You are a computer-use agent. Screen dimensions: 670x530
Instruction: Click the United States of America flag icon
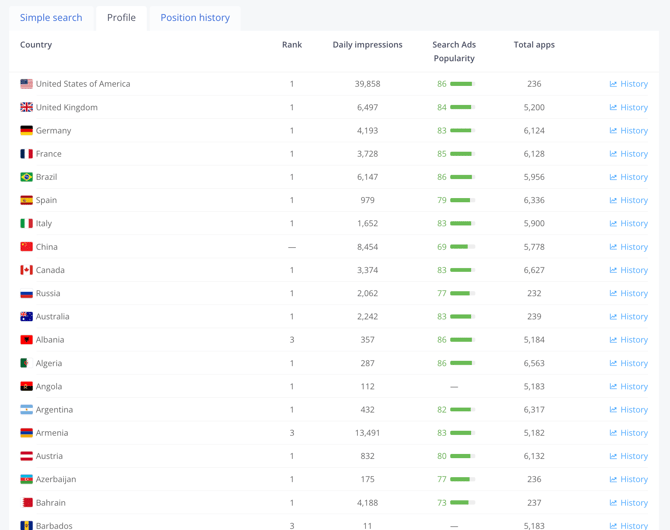[27, 84]
